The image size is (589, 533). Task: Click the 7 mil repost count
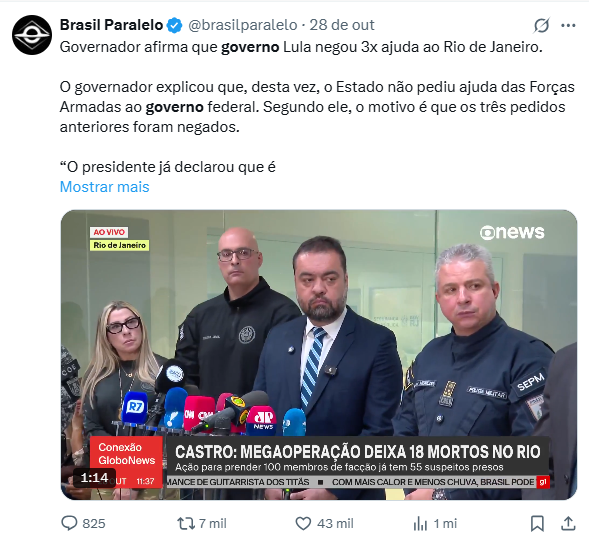(x=213, y=523)
